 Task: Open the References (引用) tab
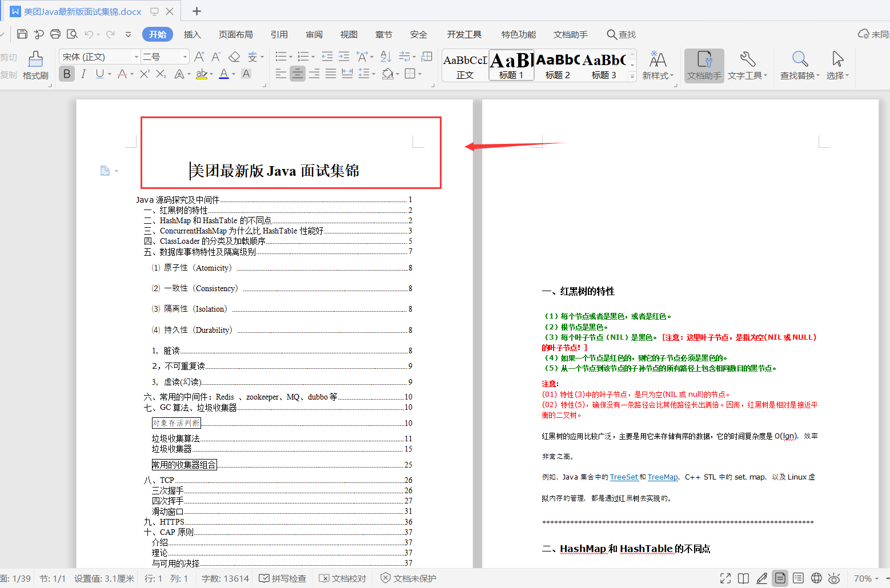tap(279, 35)
